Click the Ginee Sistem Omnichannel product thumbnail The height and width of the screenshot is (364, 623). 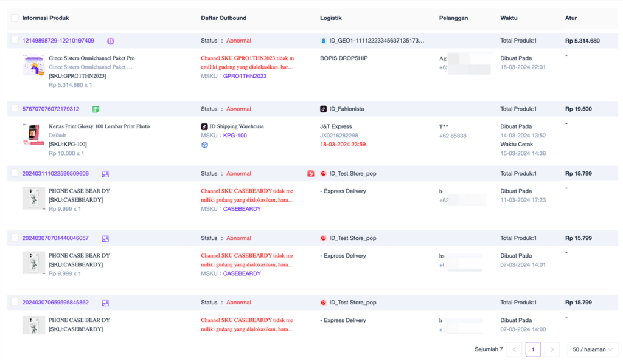[33, 66]
